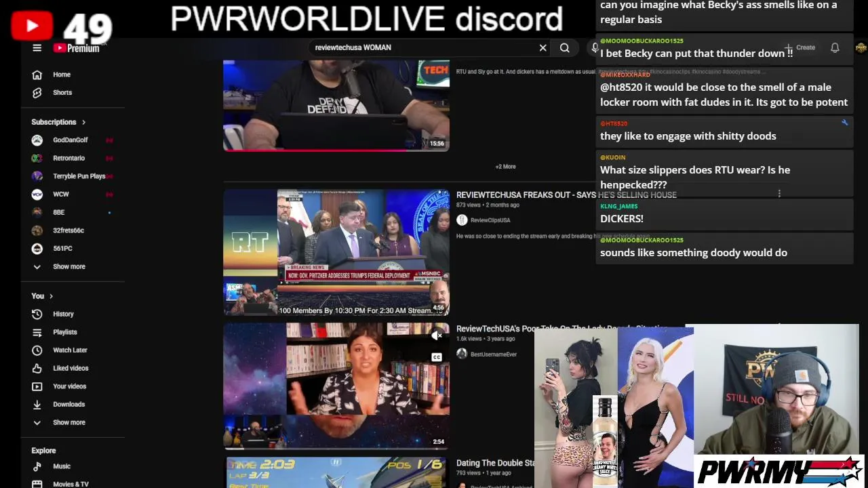Expand the Subscriptions section arrow
This screenshot has width=868, height=488.
coord(83,122)
